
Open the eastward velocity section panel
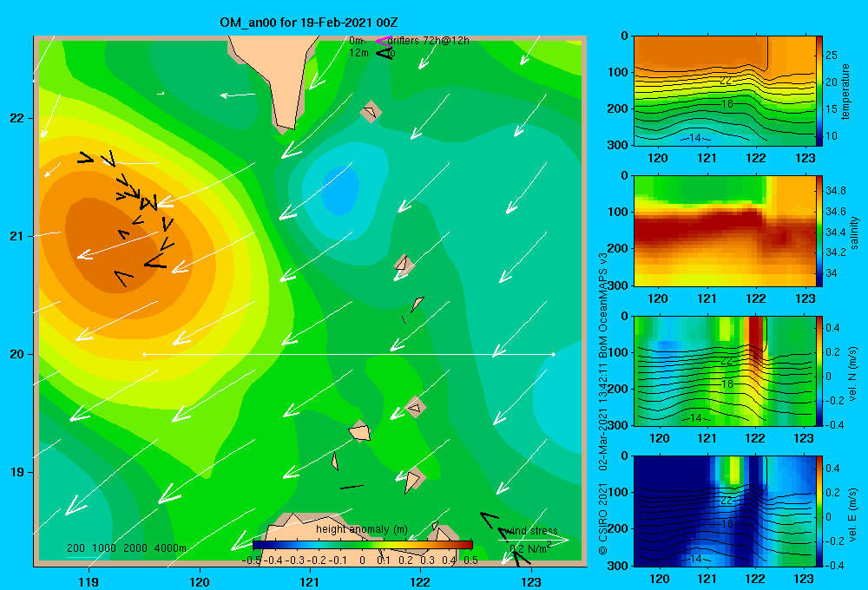725,511
